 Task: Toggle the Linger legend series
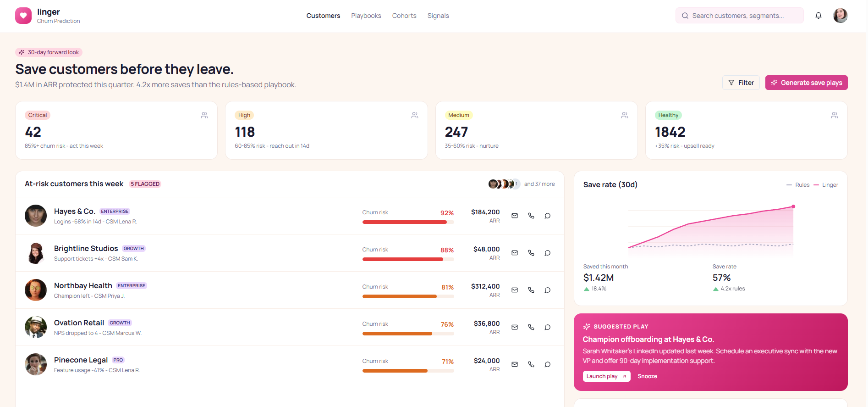(x=826, y=185)
